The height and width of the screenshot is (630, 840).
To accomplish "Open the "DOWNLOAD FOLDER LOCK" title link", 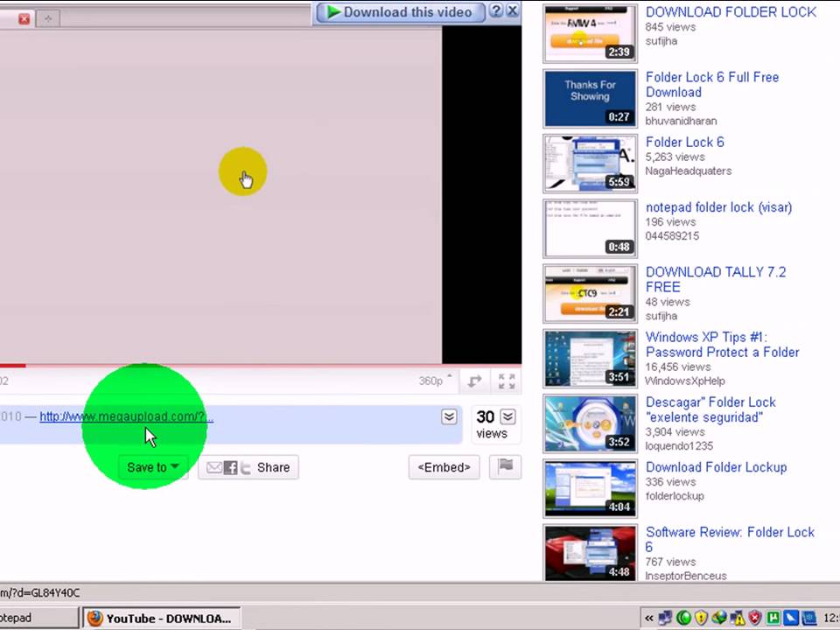I will click(x=731, y=11).
